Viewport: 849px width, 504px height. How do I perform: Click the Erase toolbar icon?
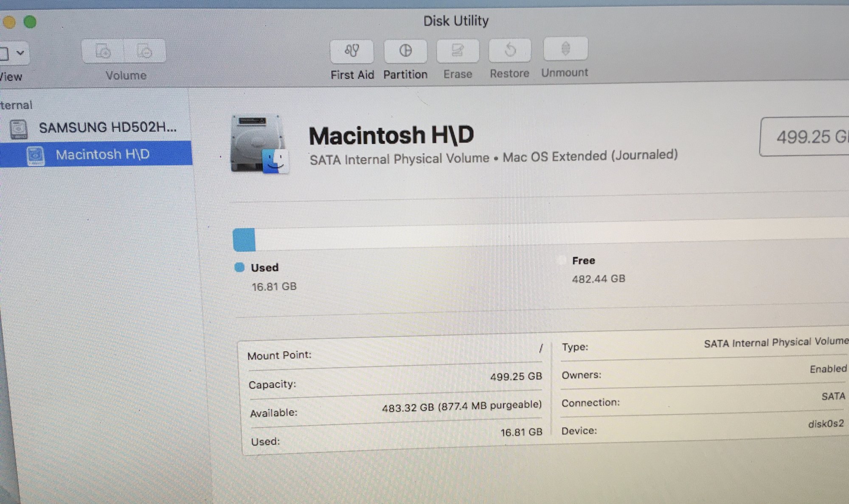458,51
